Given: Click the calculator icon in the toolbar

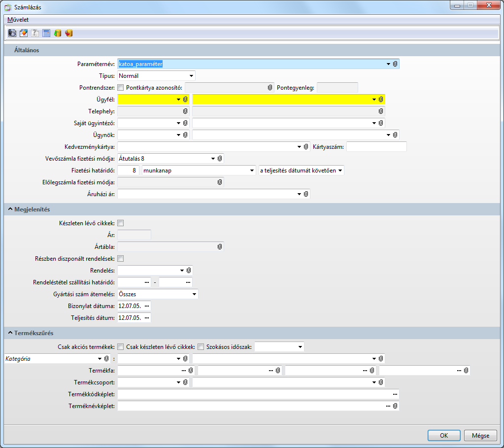Looking at the screenshot, I should 46,33.
